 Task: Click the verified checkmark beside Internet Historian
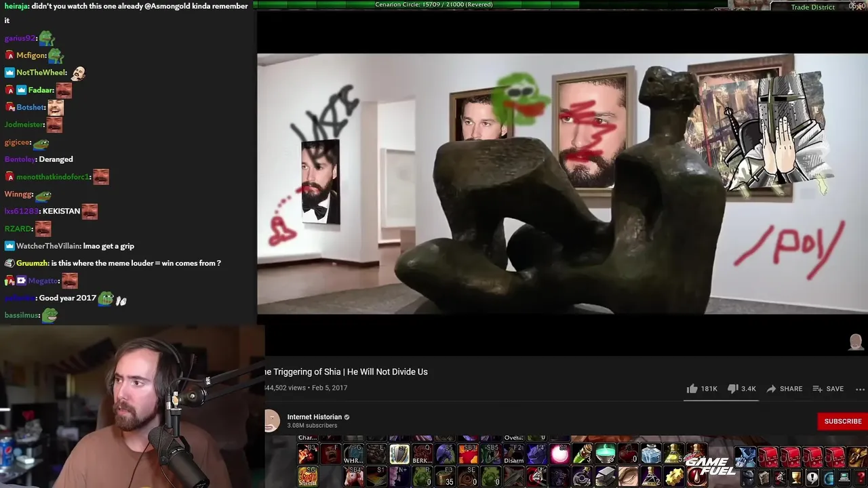click(x=347, y=418)
